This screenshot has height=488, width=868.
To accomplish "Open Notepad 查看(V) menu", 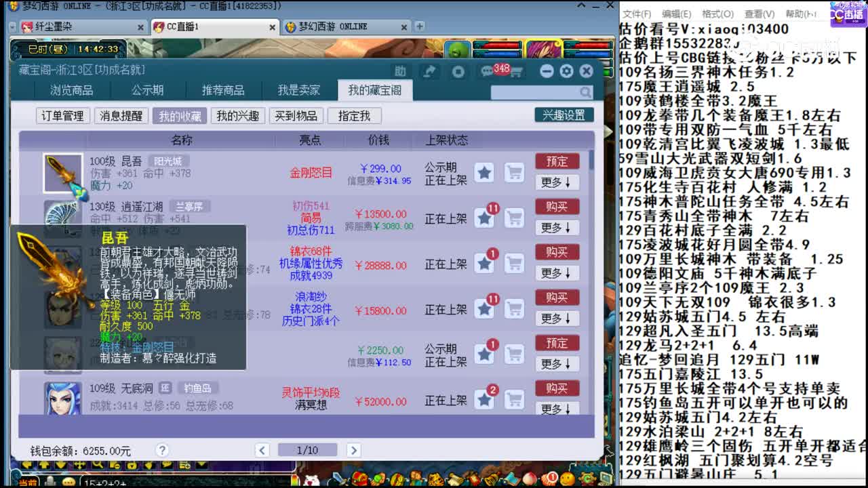I will coord(759,14).
